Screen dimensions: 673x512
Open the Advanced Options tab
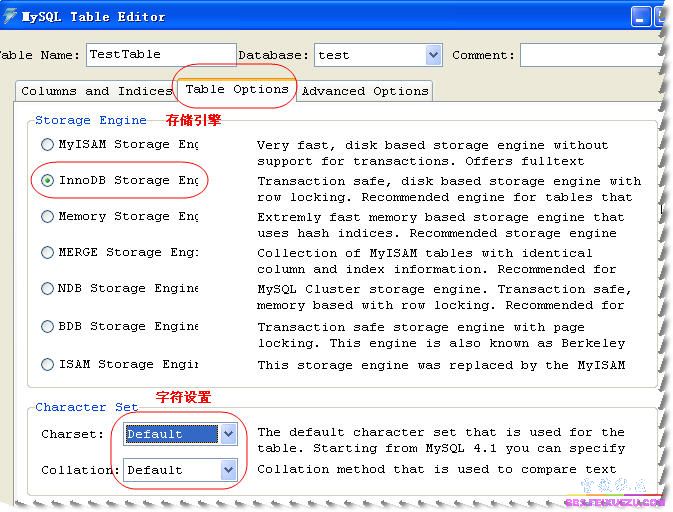click(x=365, y=91)
